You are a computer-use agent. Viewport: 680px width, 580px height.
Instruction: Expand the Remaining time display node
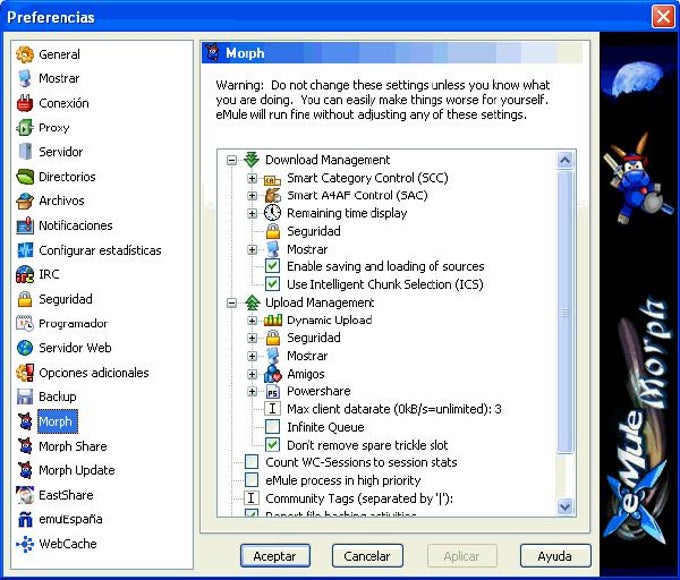pyautogui.click(x=252, y=213)
